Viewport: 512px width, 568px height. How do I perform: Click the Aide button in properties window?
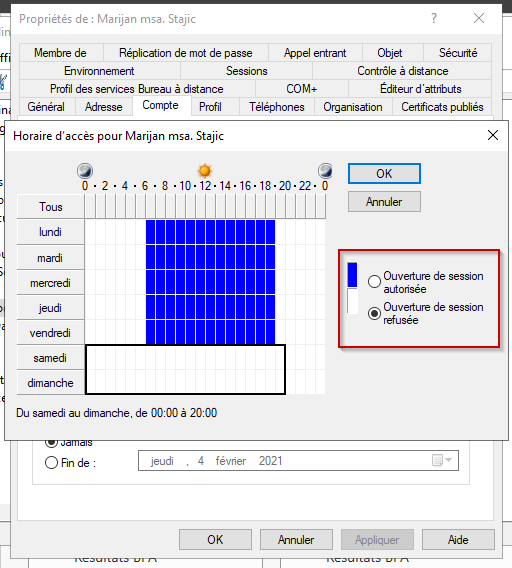458,540
